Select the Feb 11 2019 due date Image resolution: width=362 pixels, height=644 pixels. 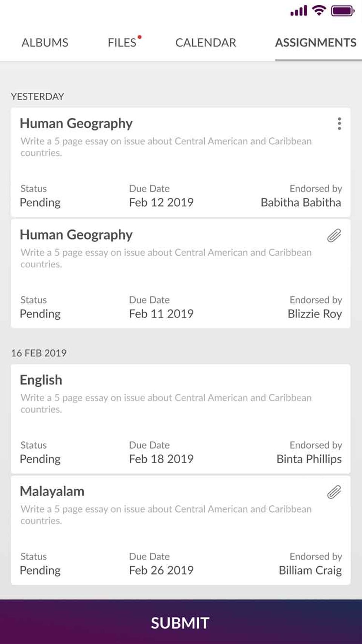pos(161,314)
